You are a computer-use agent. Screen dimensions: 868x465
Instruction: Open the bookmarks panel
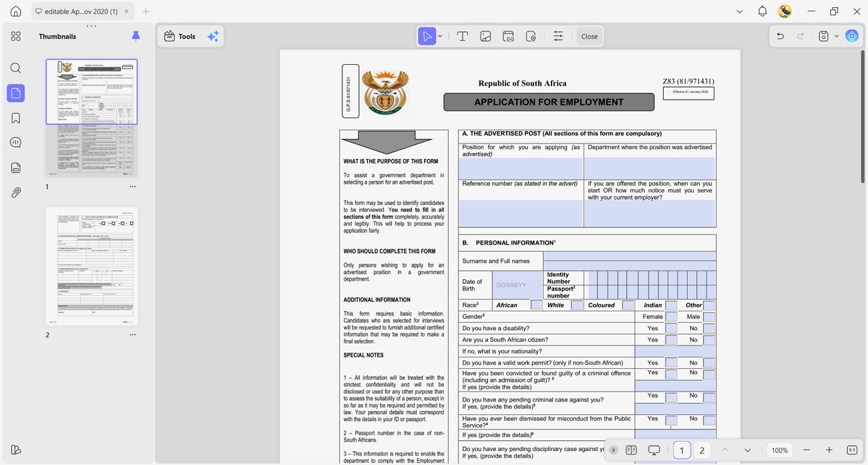coord(16,118)
